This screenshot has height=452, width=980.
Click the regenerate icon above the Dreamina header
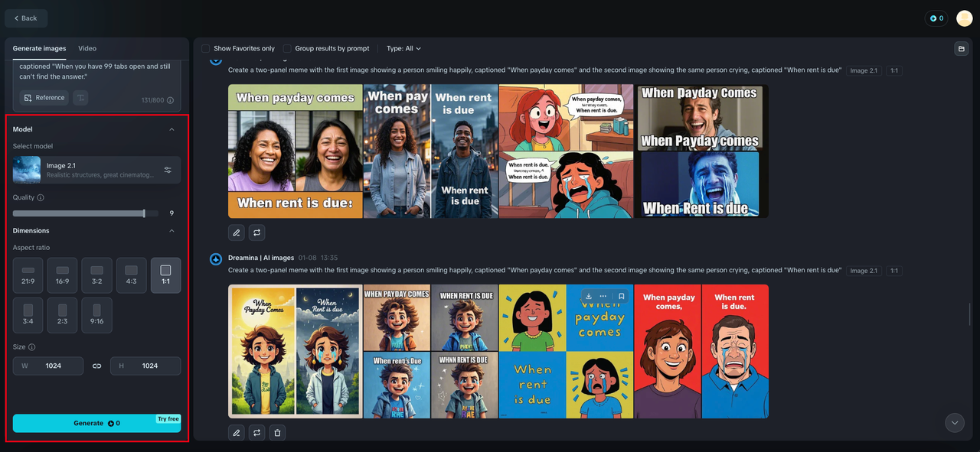(257, 233)
